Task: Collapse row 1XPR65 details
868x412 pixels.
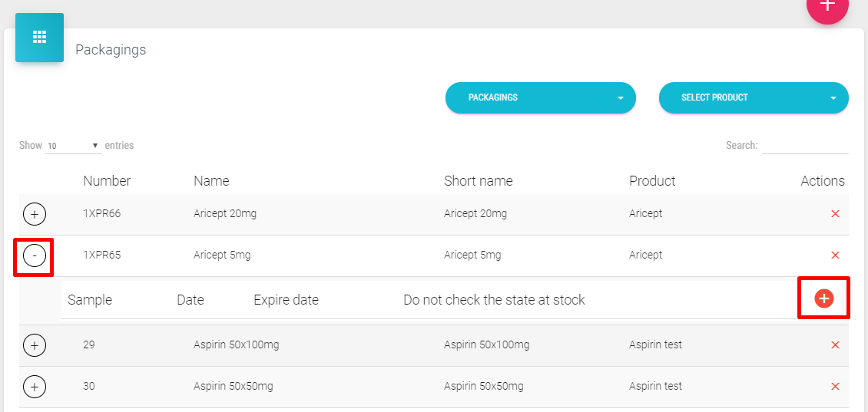Action: point(35,255)
